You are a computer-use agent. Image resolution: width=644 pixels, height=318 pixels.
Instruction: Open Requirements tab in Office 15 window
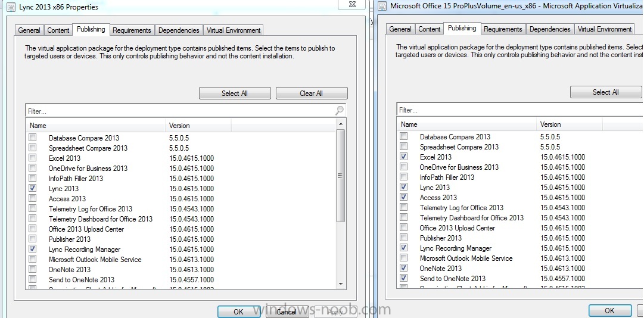point(503,29)
